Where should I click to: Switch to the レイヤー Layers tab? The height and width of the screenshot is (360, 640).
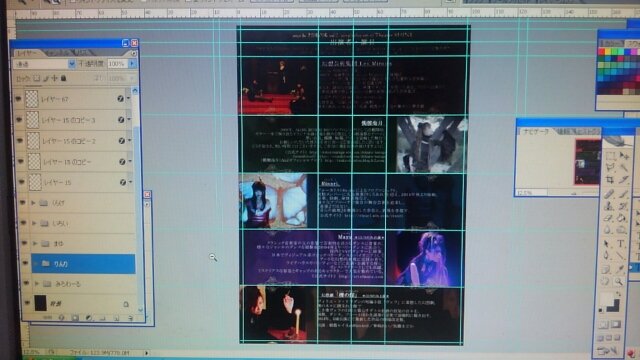pyautogui.click(x=27, y=53)
